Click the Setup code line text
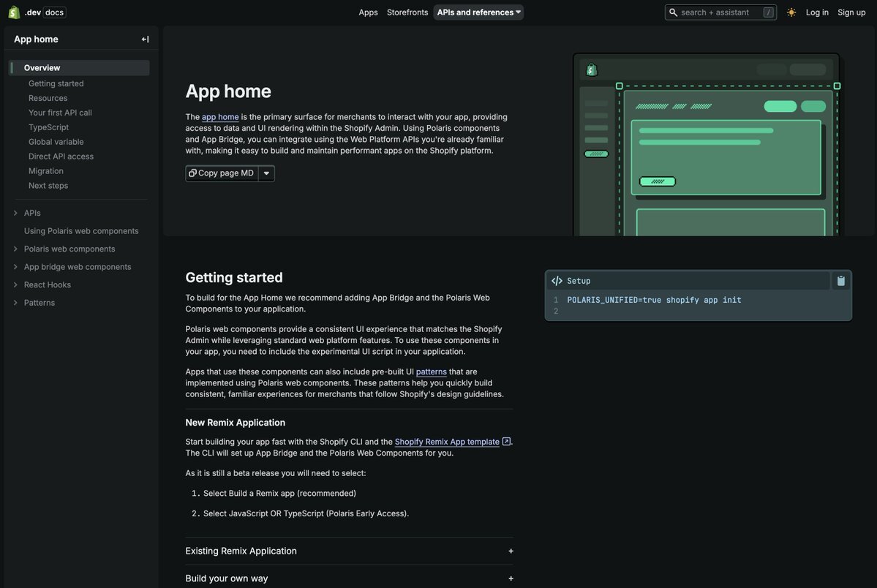877x588 pixels. point(654,300)
